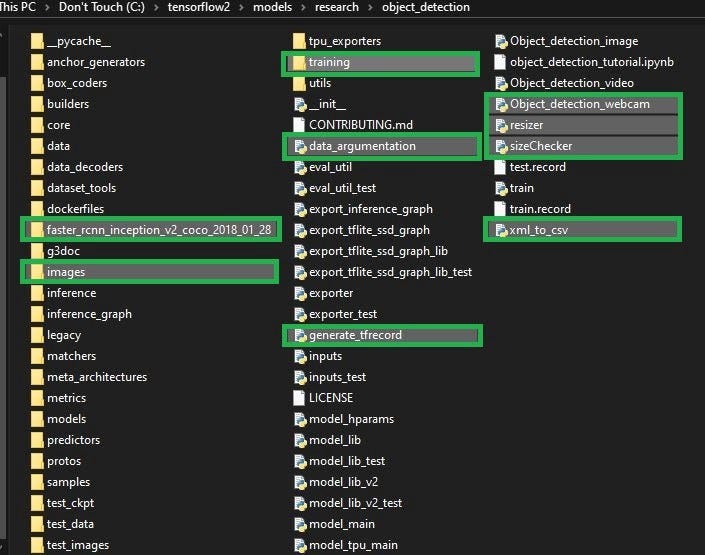Image resolution: width=705 pixels, height=555 pixels.
Task: Click the faster_rcnn_inception_v2_coco_2018_01_28 folder icon
Action: (37, 230)
